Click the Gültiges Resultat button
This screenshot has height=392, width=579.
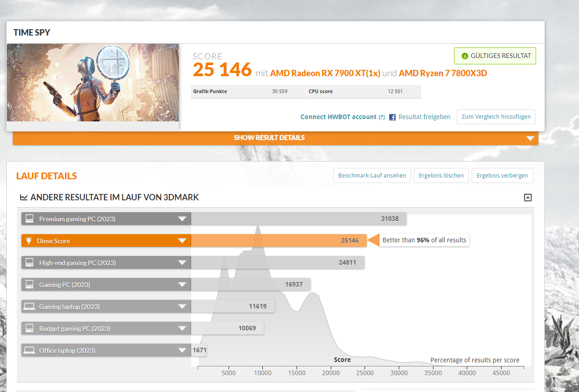(495, 56)
